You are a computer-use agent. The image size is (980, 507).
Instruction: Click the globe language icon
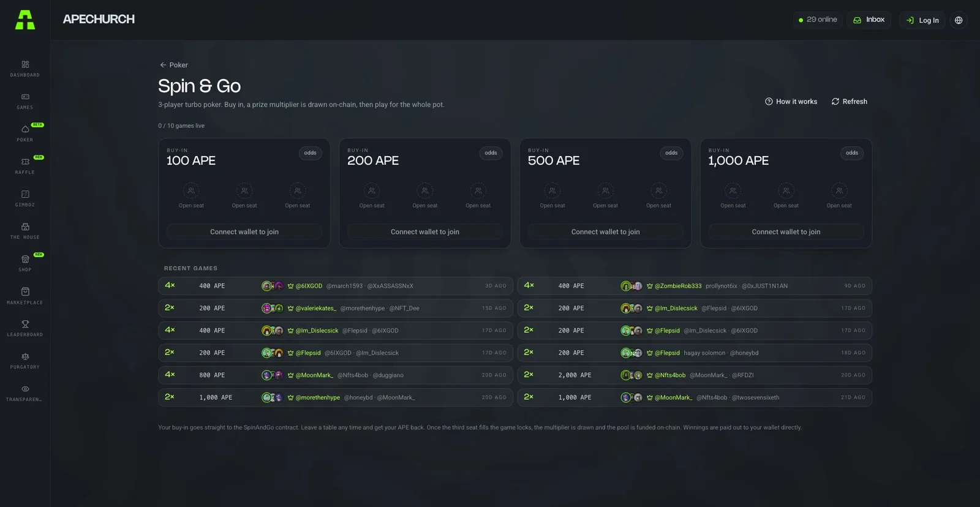pos(959,20)
